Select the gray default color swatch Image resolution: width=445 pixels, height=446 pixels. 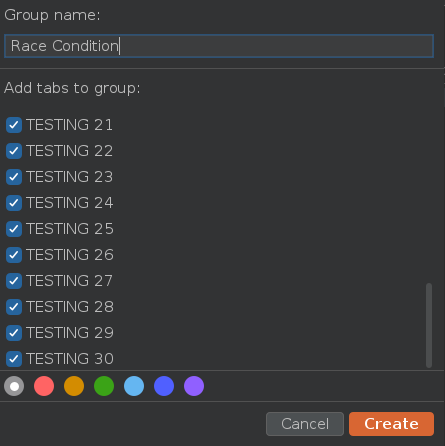14,386
